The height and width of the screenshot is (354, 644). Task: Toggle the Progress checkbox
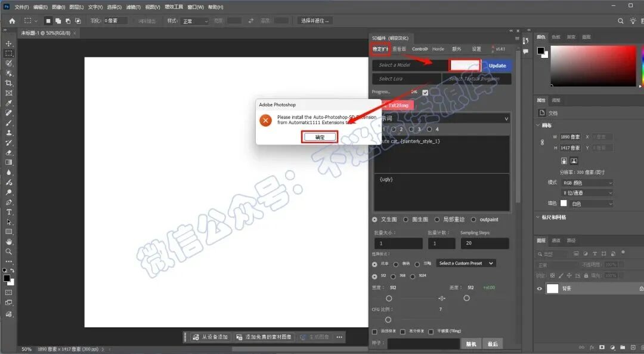[425, 93]
